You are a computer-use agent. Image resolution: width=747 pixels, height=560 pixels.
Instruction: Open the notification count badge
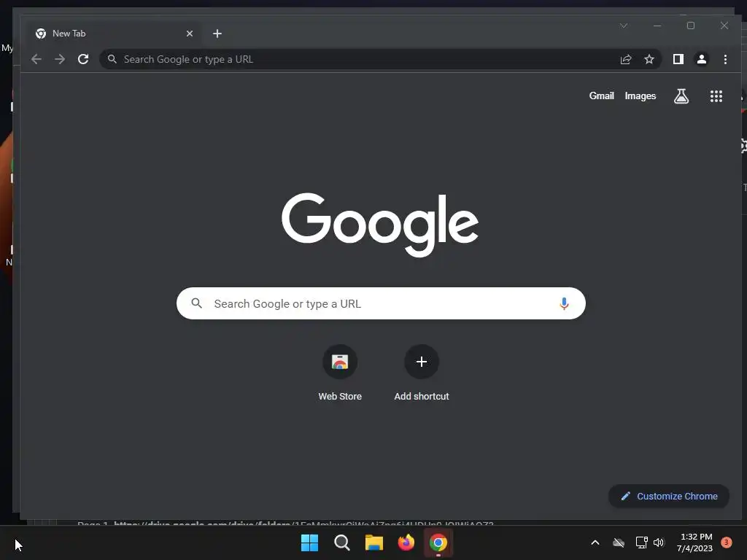click(727, 542)
